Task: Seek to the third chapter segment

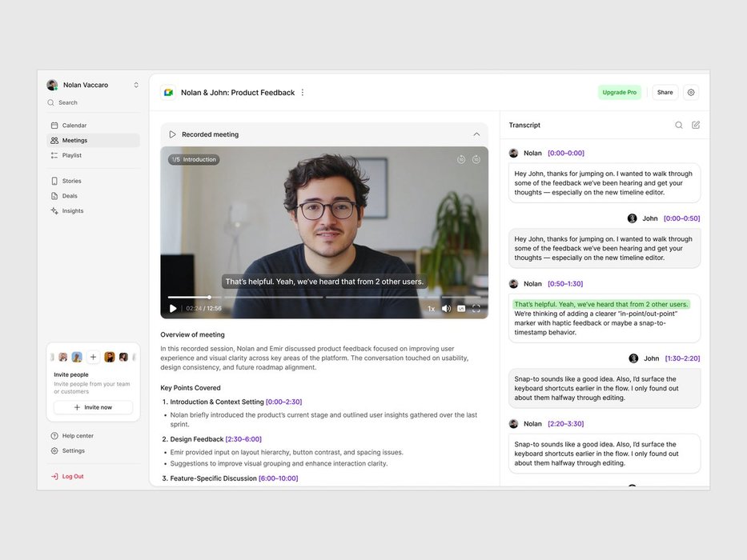Action: [375, 297]
